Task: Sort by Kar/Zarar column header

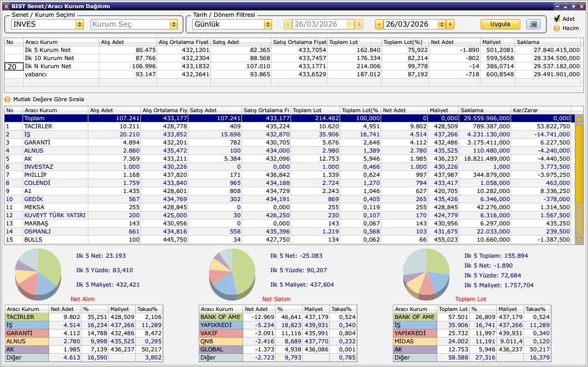Action: [540, 110]
